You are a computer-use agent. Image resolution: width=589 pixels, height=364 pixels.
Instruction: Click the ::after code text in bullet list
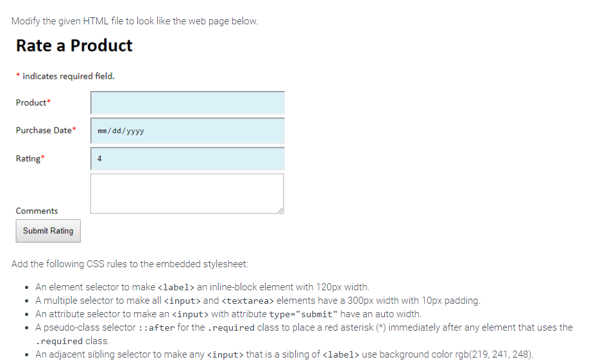(x=157, y=328)
